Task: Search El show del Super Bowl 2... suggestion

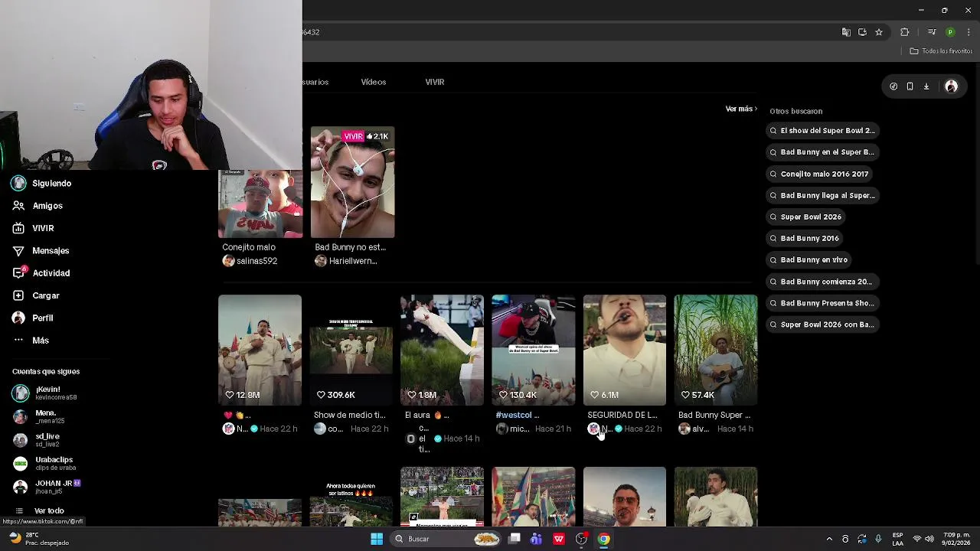Action: pos(822,131)
